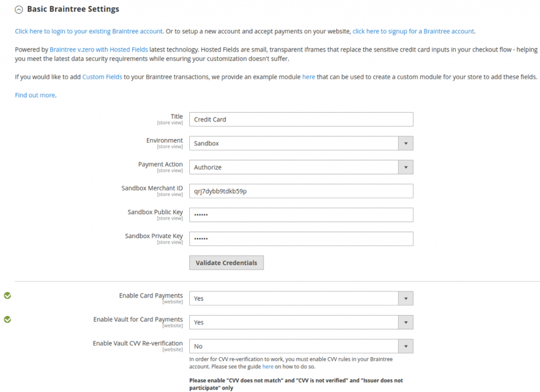Click the example module here link
The height and width of the screenshot is (392, 540).
[x=310, y=76]
